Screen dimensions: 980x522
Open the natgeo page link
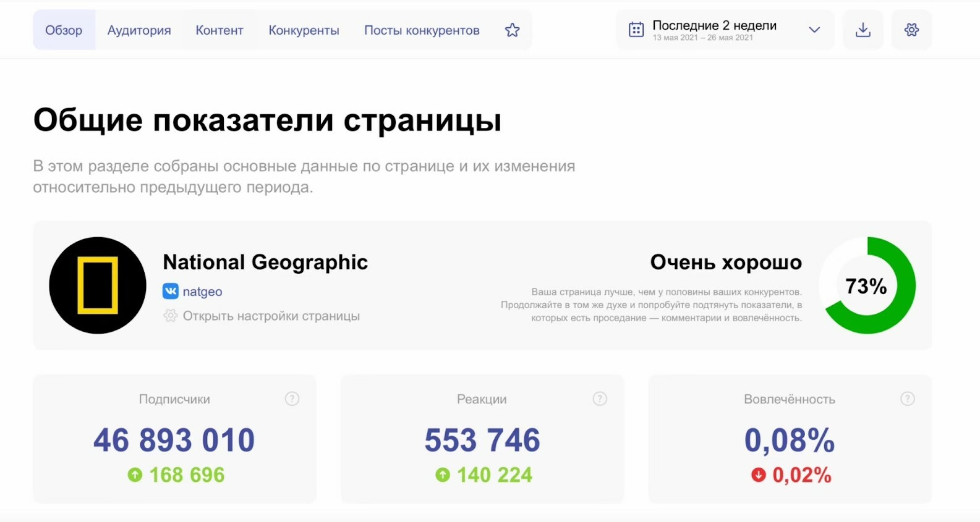(x=202, y=292)
